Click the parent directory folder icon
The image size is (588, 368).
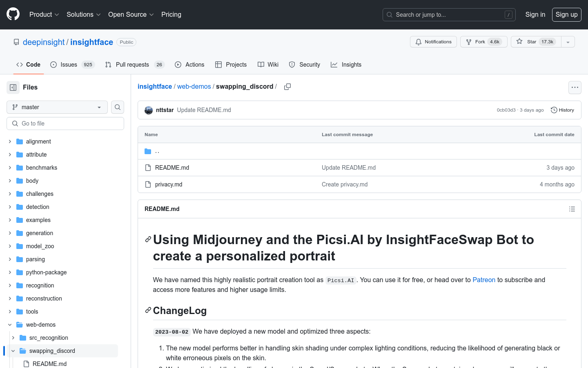click(x=148, y=151)
